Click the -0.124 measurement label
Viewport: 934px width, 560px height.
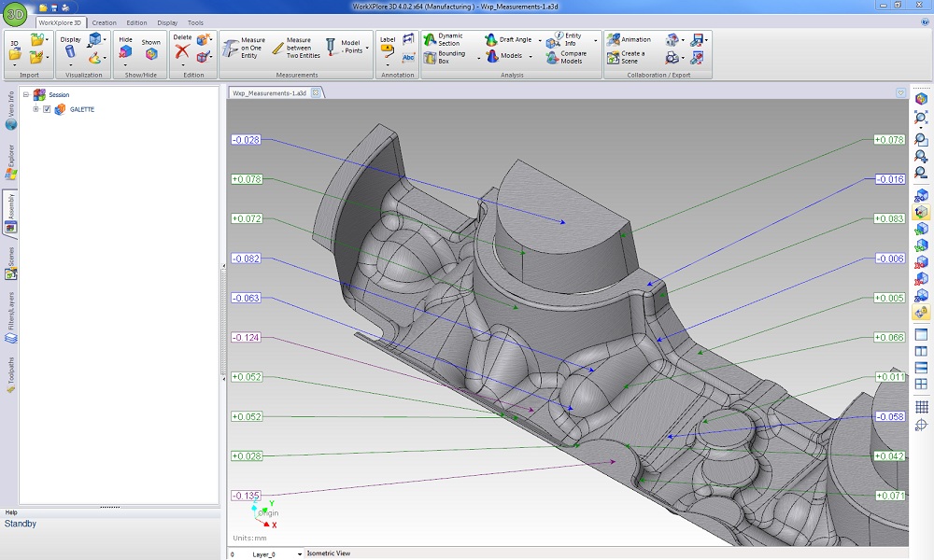point(247,337)
